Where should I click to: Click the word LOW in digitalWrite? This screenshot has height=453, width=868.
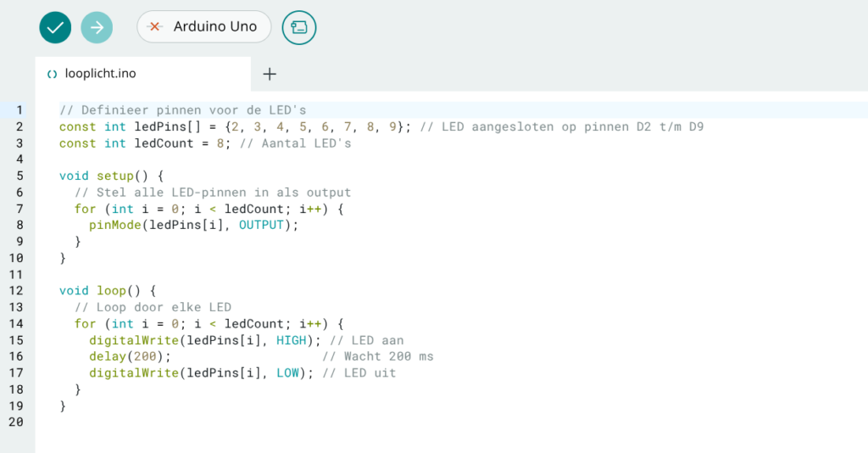287,372
